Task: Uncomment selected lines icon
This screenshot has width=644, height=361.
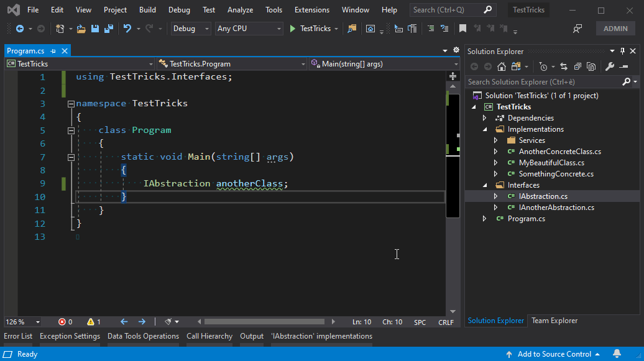Action: tap(444, 29)
